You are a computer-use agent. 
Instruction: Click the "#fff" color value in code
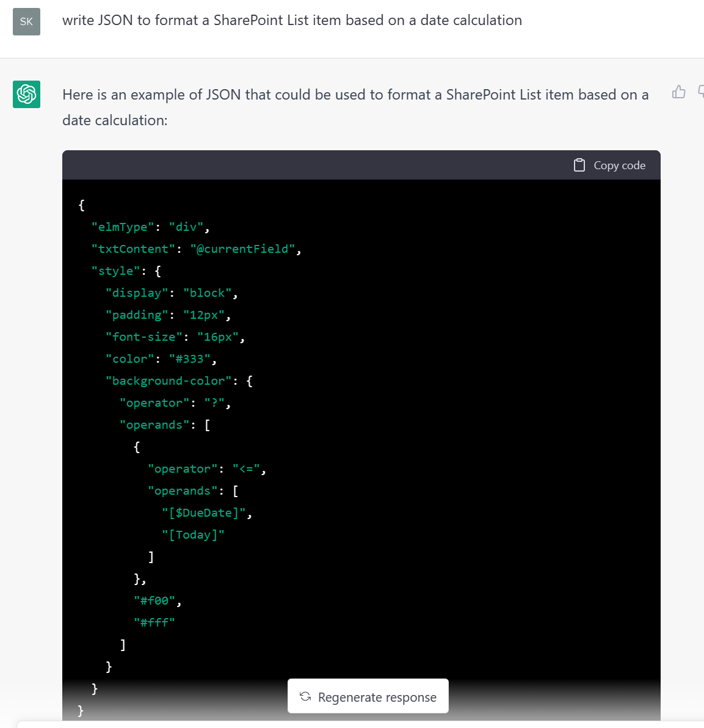pos(154,623)
